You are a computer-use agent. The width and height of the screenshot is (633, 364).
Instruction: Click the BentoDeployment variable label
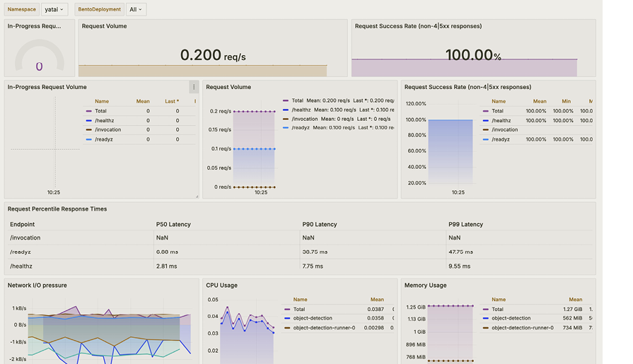[99, 9]
